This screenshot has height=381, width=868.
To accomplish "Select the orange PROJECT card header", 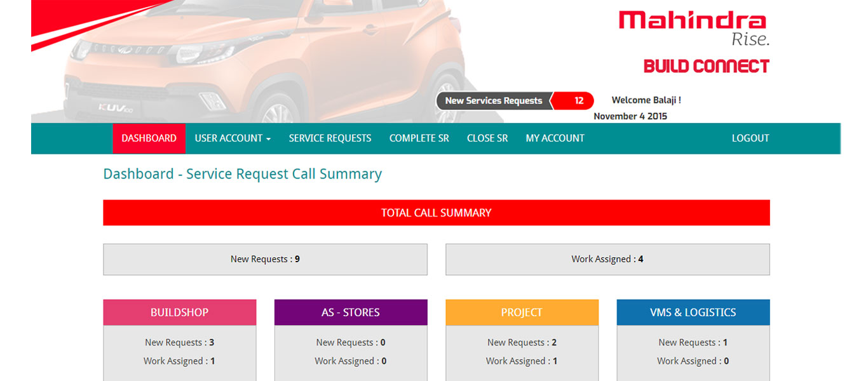I will [x=522, y=312].
